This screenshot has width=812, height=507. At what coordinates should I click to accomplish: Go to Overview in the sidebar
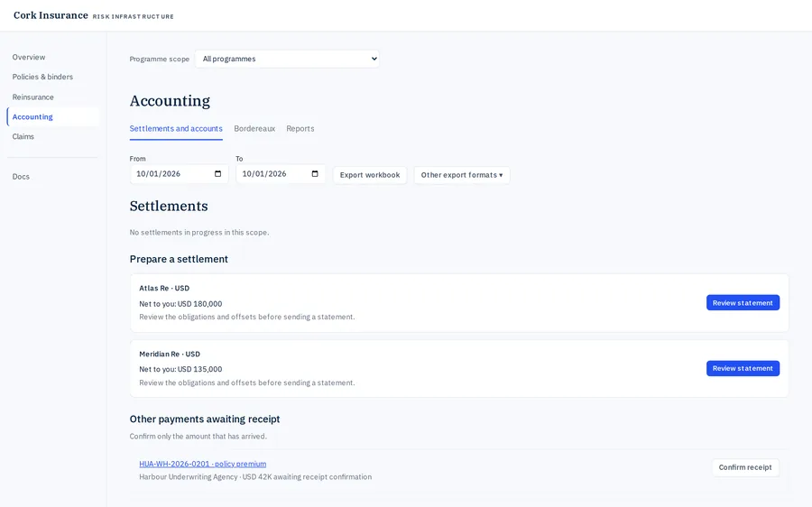[29, 57]
